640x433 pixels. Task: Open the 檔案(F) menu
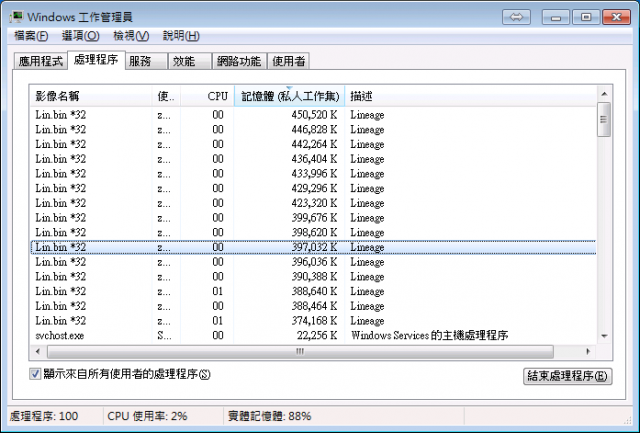click(31, 36)
